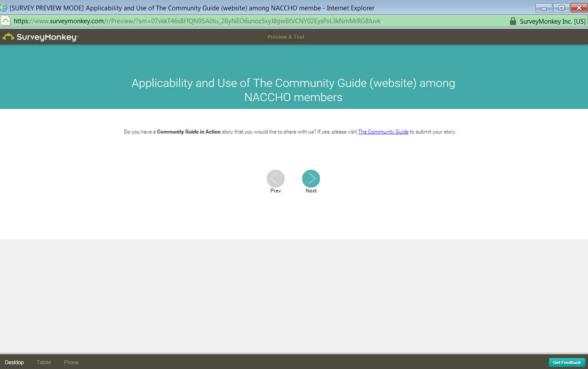The width and height of the screenshot is (588, 369).
Task: Switch to Desktop preview mode
Action: coord(14,363)
